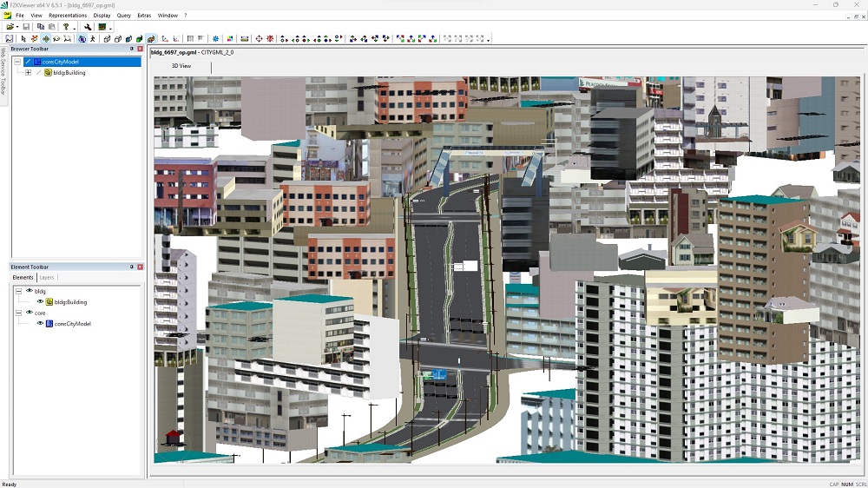Select bldg:Building in the Elements list

point(70,302)
